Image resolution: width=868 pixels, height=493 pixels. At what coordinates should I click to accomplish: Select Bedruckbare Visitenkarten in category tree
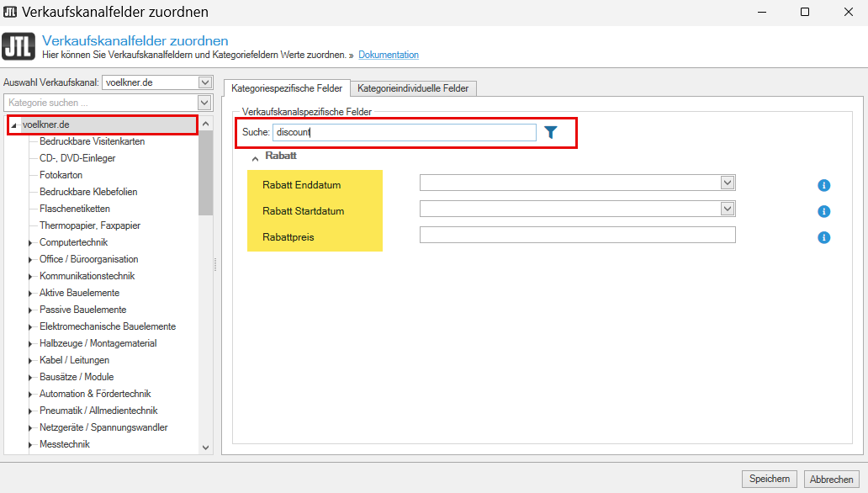coord(92,141)
